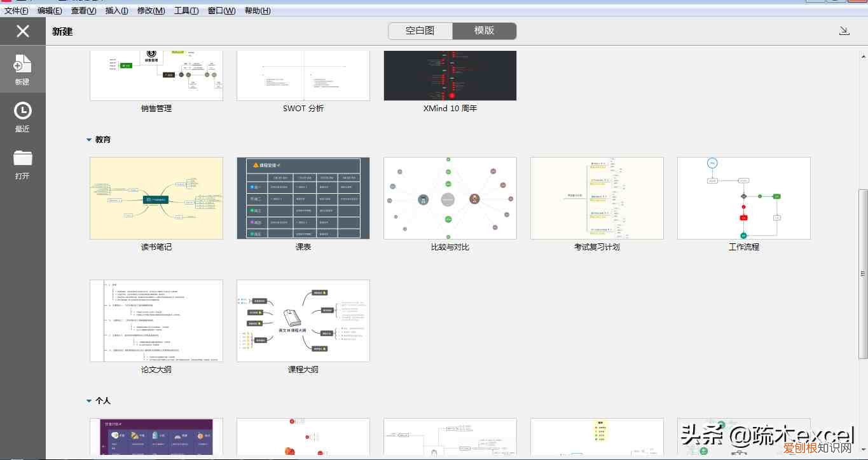Pick the 比较与对比 template
The width and height of the screenshot is (868, 460).
[x=450, y=198]
